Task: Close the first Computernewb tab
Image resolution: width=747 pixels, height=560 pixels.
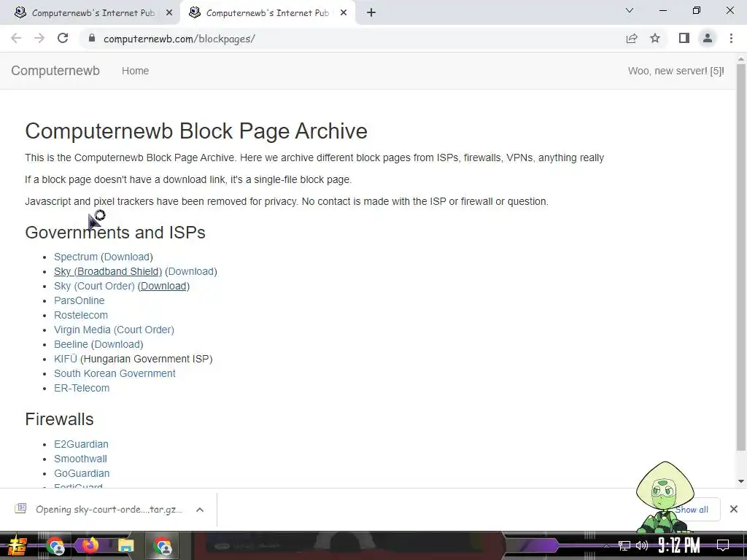Action: [x=169, y=13]
